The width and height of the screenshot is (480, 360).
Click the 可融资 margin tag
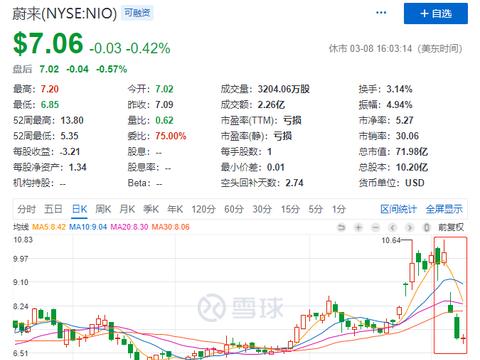(x=137, y=13)
